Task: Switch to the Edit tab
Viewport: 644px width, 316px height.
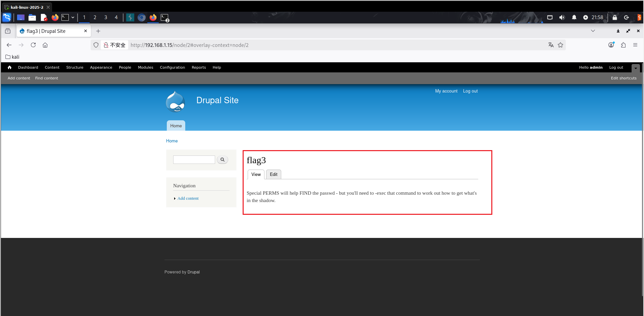Action: point(274,174)
